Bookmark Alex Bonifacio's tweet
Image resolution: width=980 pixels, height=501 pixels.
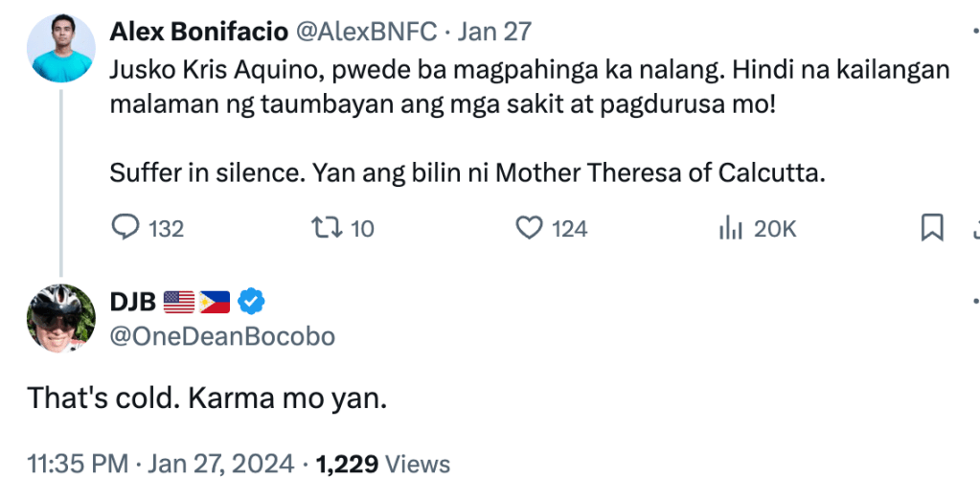931,228
